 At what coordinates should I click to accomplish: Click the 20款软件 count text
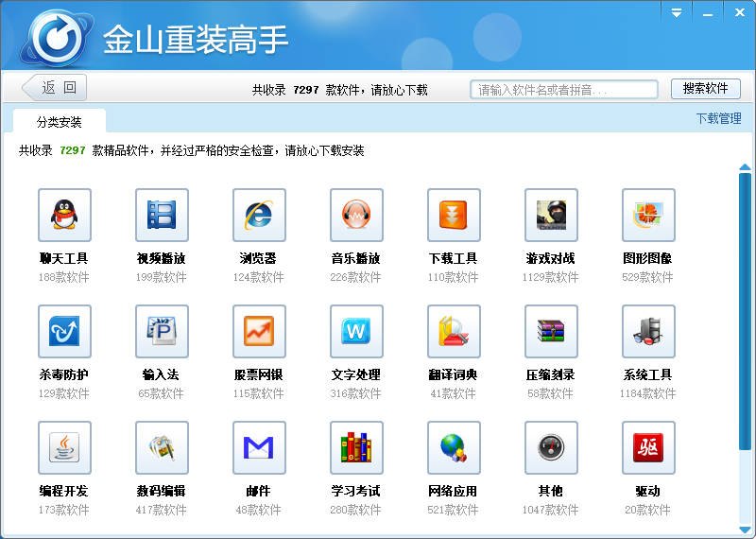coord(647,510)
